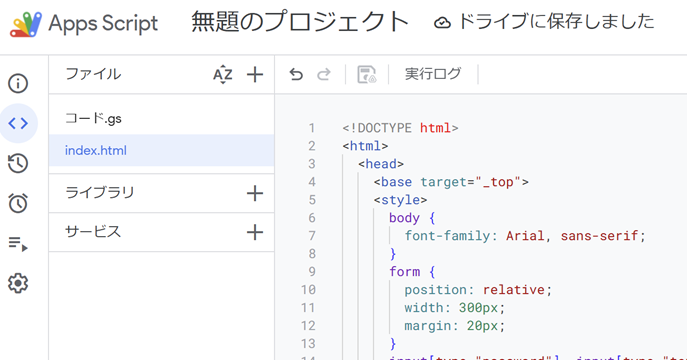Viewport: 687px width, 360px height.
Task: Open the project Overview info icon
Action: (18, 83)
